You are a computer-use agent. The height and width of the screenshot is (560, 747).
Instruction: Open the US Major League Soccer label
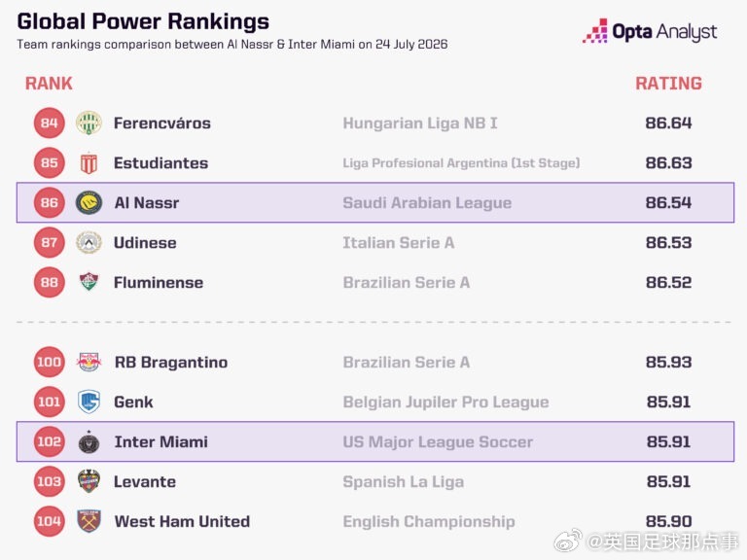(x=438, y=442)
